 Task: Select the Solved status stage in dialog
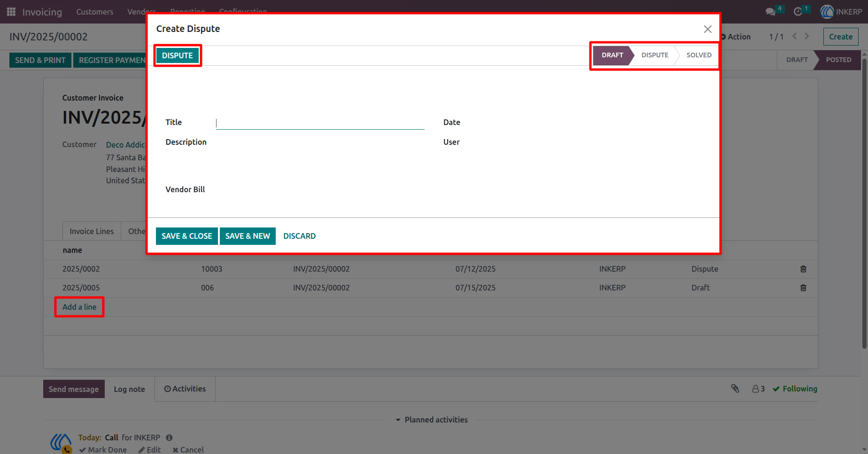[x=699, y=55]
